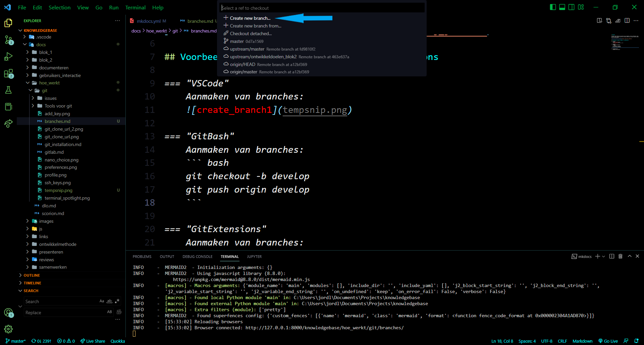Image resolution: width=644 pixels, height=345 pixels.
Task: Open the Explorer view in activity bar
Action: click(x=8, y=23)
